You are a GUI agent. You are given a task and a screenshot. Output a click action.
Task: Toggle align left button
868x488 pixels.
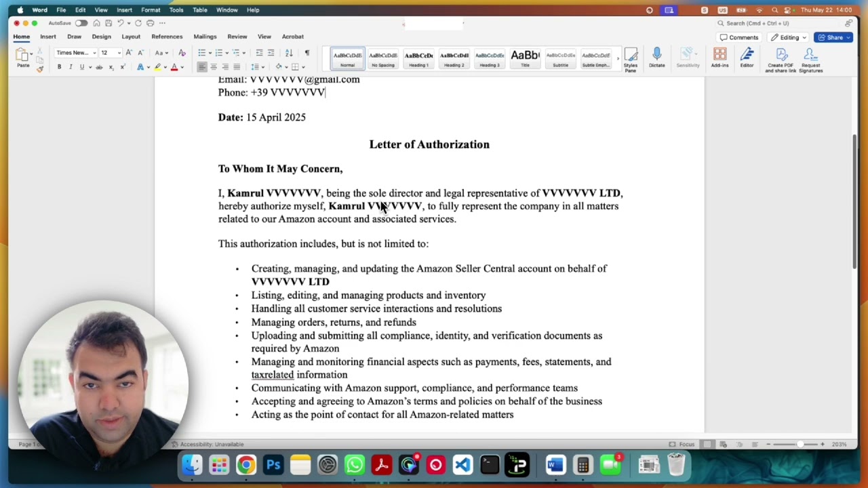(202, 67)
